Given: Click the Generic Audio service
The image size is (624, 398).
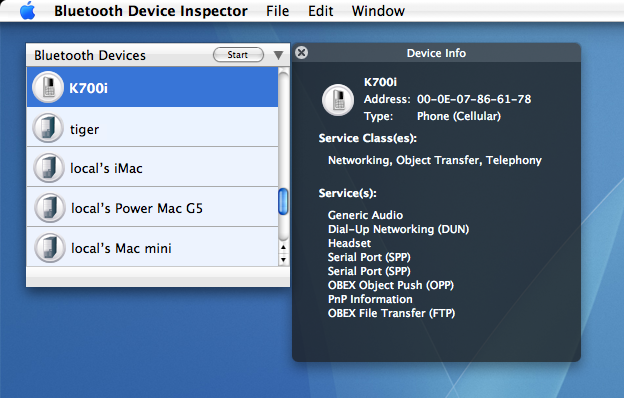Looking at the screenshot, I should point(365,215).
